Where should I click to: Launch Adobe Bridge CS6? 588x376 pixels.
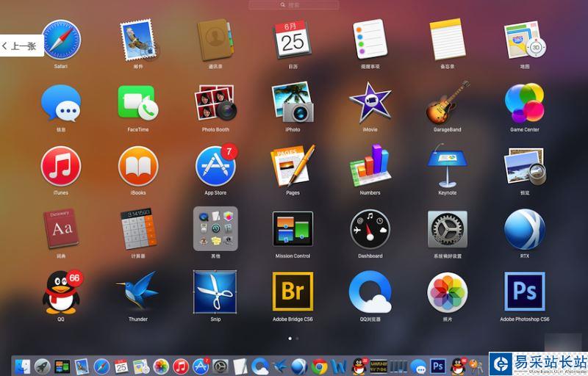[293, 292]
